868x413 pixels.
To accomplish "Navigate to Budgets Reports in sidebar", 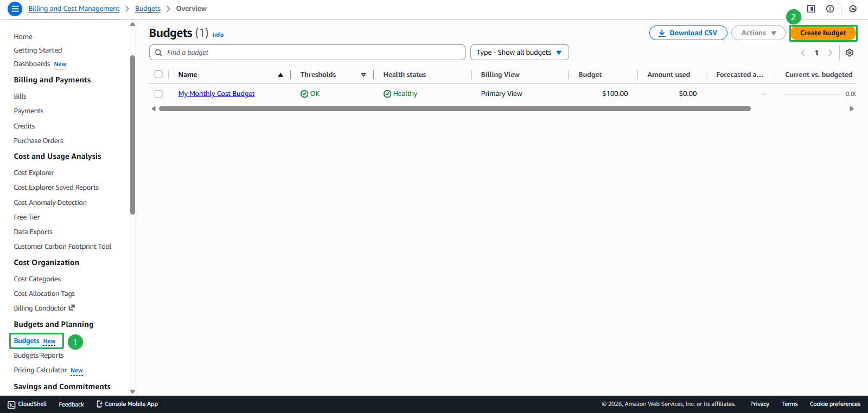I will coord(39,356).
